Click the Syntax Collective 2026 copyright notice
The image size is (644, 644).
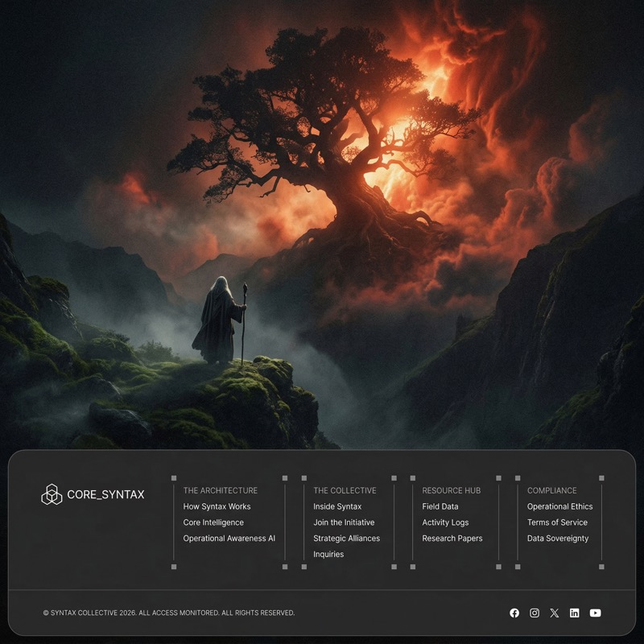click(x=169, y=613)
